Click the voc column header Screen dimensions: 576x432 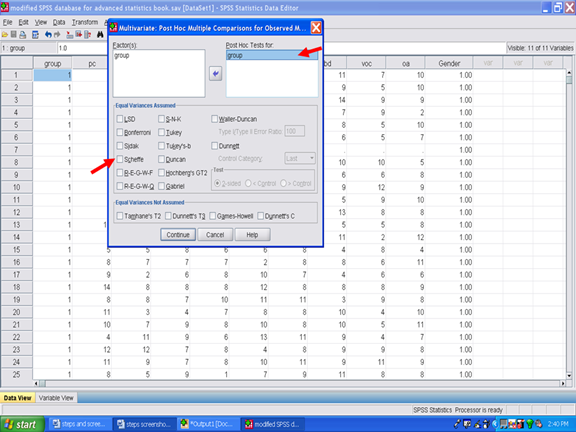click(x=366, y=64)
